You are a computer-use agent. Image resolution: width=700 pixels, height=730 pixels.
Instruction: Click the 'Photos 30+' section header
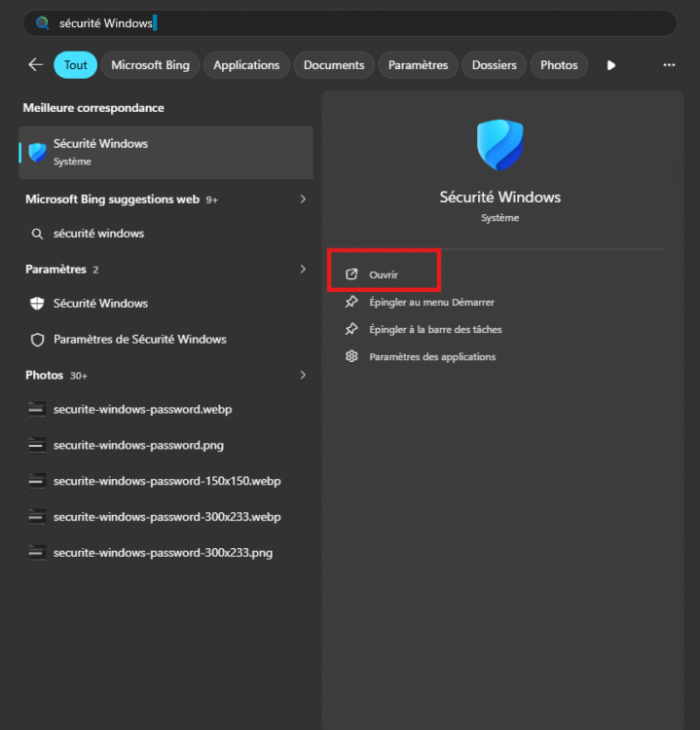coord(56,376)
